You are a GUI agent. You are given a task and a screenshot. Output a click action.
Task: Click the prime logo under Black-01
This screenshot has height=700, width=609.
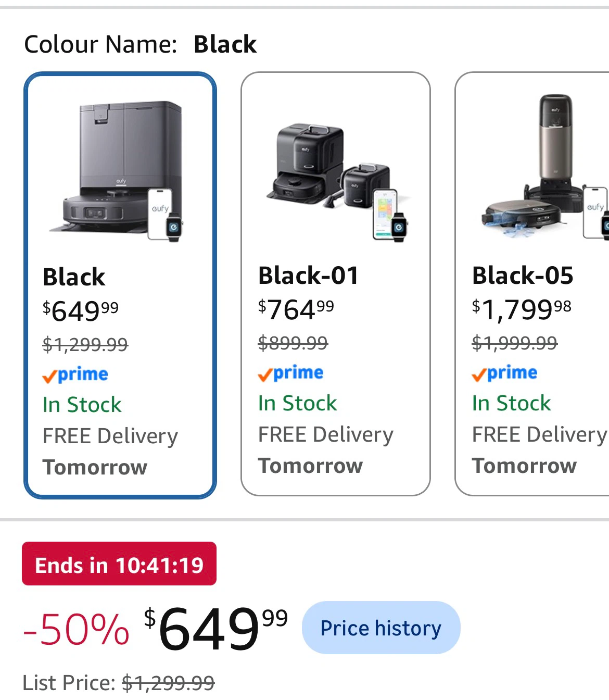pyautogui.click(x=290, y=373)
